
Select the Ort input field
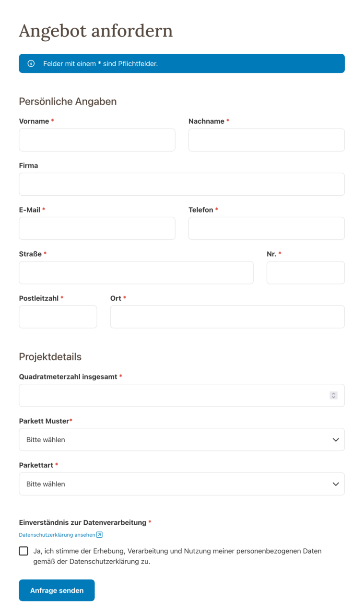(x=227, y=317)
